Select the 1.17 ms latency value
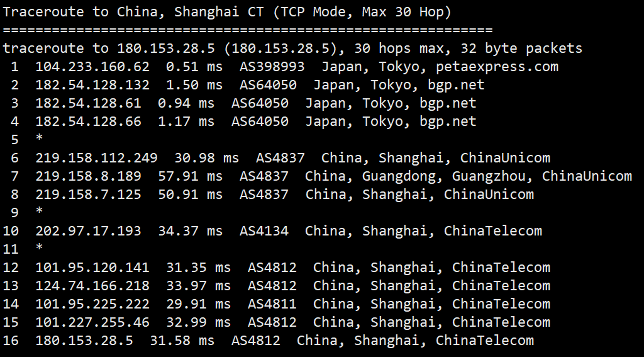 [x=186, y=121]
